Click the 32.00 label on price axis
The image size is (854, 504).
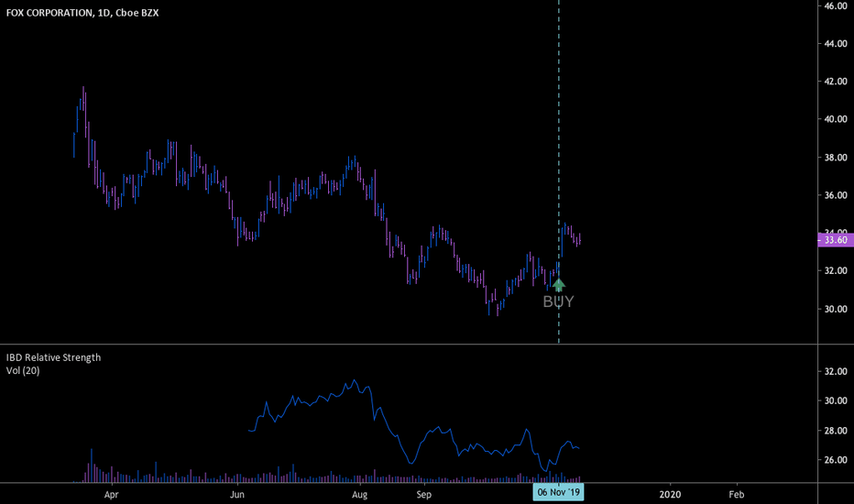coord(836,271)
